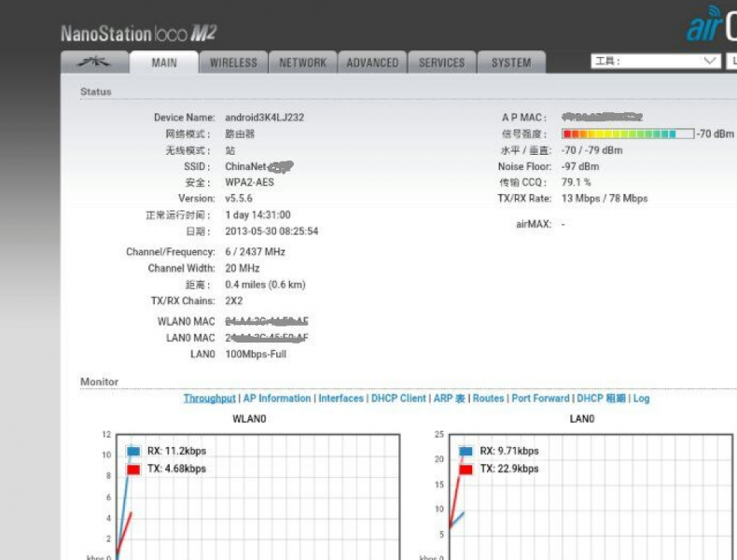Click Noise Floor value -97 dBm

tap(580, 166)
